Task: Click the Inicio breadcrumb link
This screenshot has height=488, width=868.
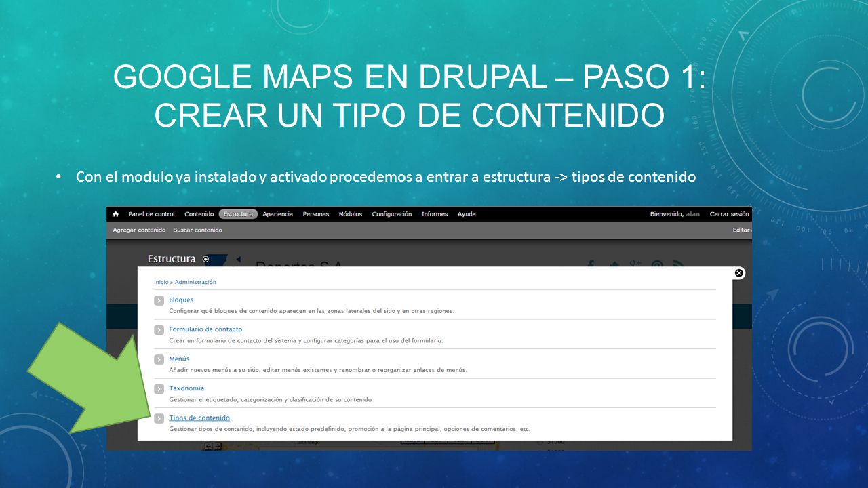Action: click(x=161, y=282)
